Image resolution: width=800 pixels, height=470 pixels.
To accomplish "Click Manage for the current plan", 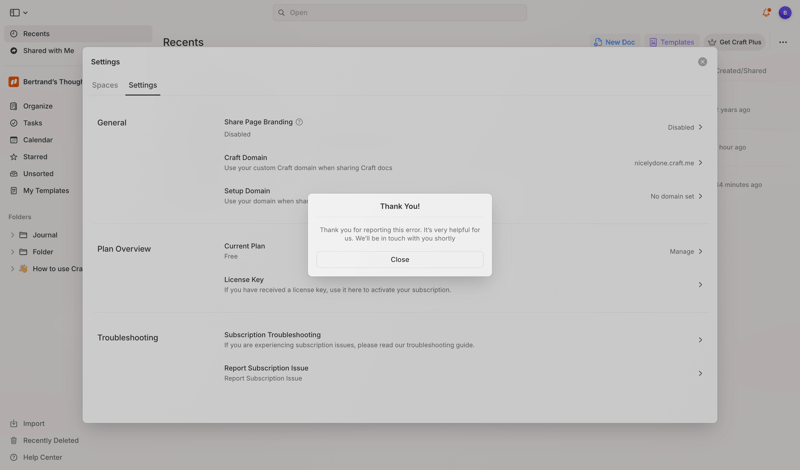I will click(685, 251).
